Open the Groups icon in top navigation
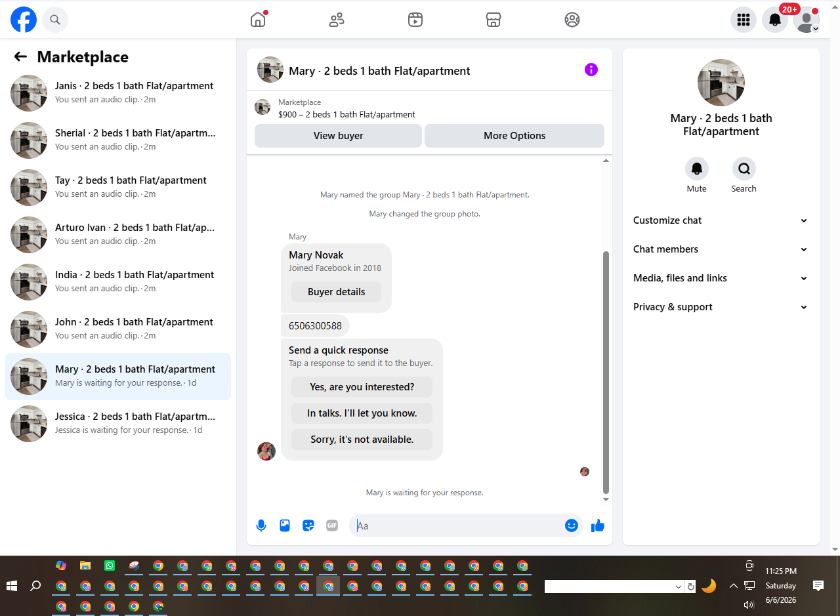The height and width of the screenshot is (616, 840). 572,20
